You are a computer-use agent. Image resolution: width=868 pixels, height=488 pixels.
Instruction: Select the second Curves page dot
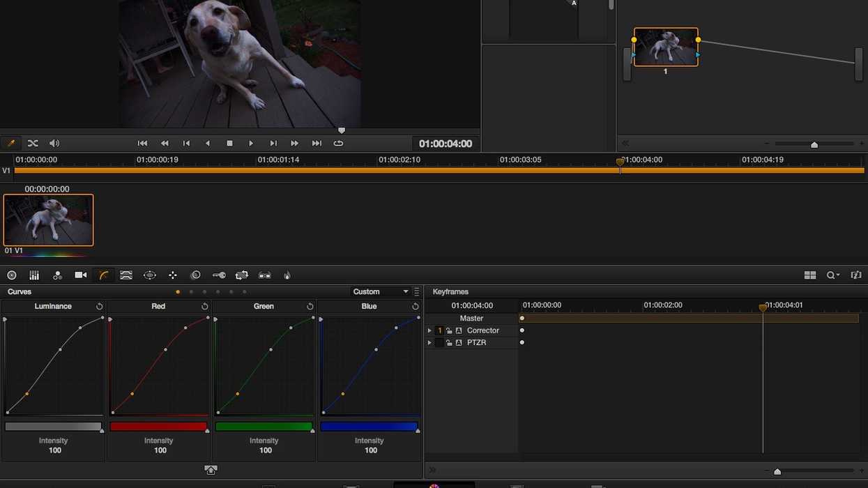point(191,292)
